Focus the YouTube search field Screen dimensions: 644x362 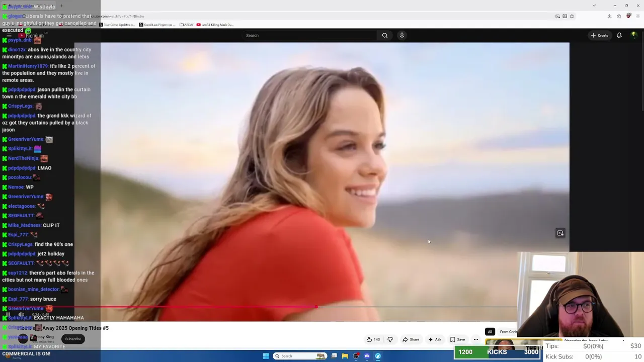pos(309,35)
